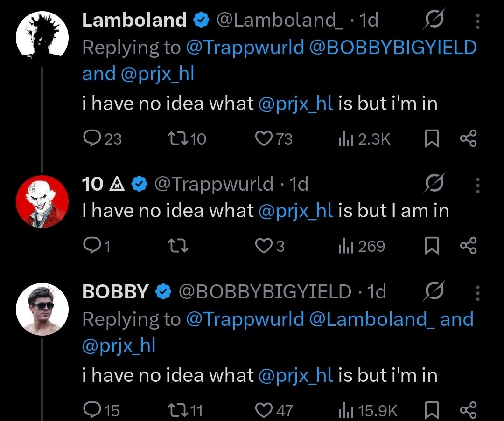The image size is (504, 421).
Task: Open @prjx_hl mention in Trappwurld's tweet text
Action: click(x=296, y=211)
